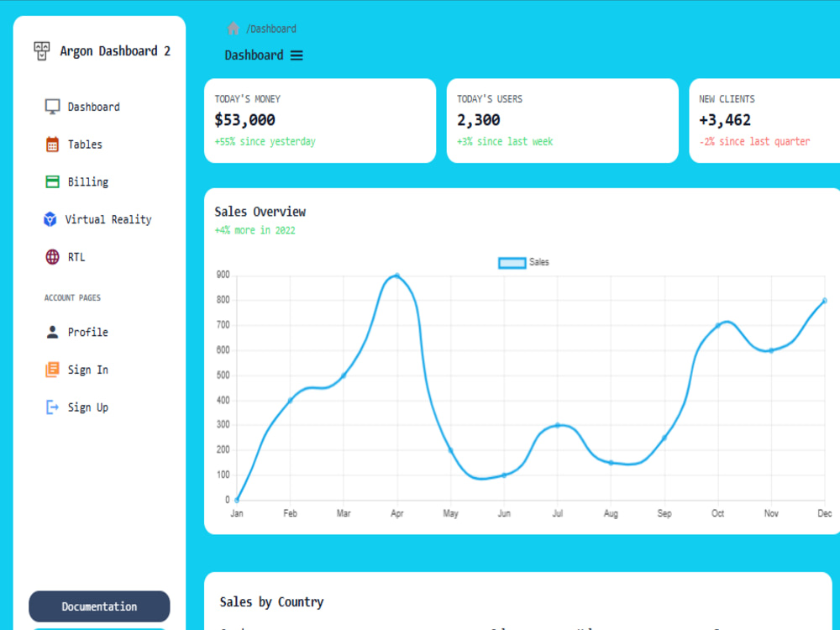
Task: Open RTL using the globe icon
Action: (x=50, y=256)
